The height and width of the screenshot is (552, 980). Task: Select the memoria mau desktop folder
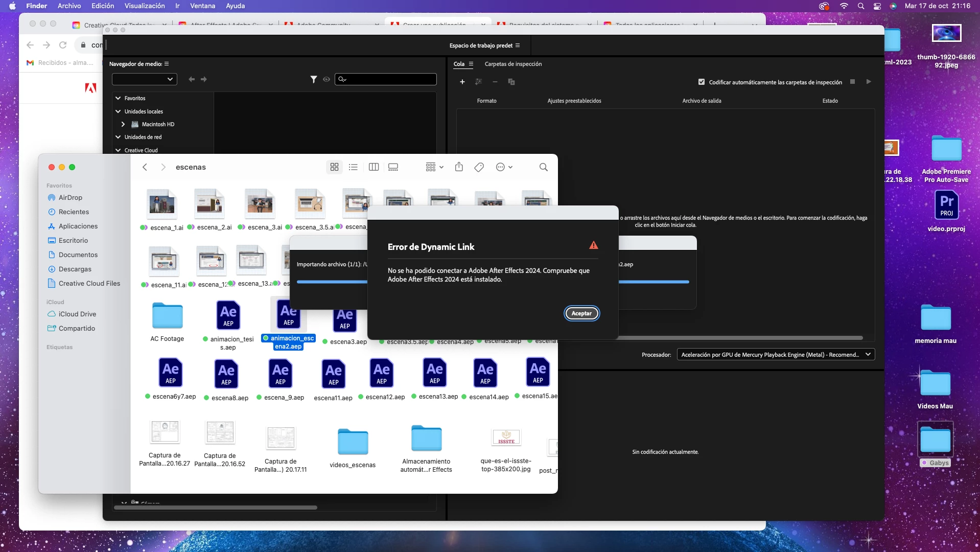(x=936, y=317)
